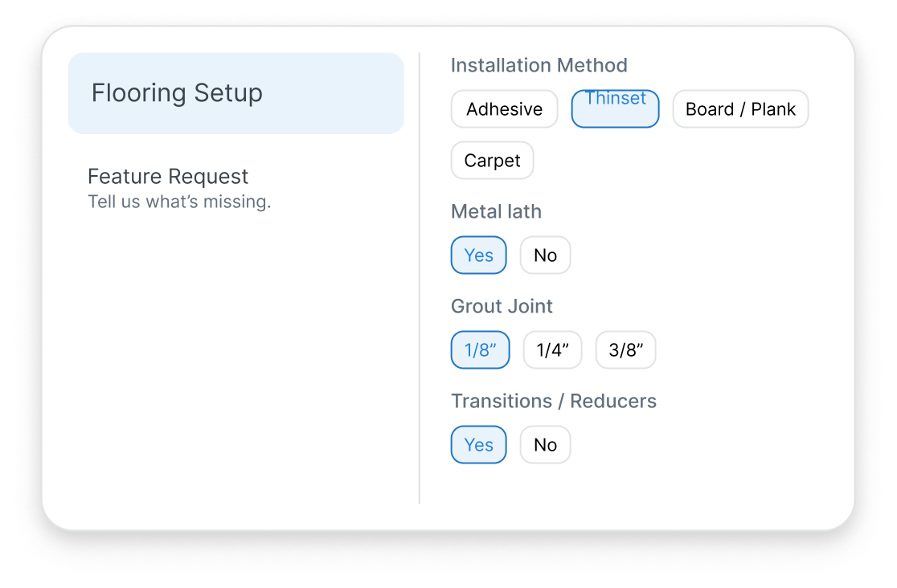Open the Feature Request section

pyautogui.click(x=168, y=176)
